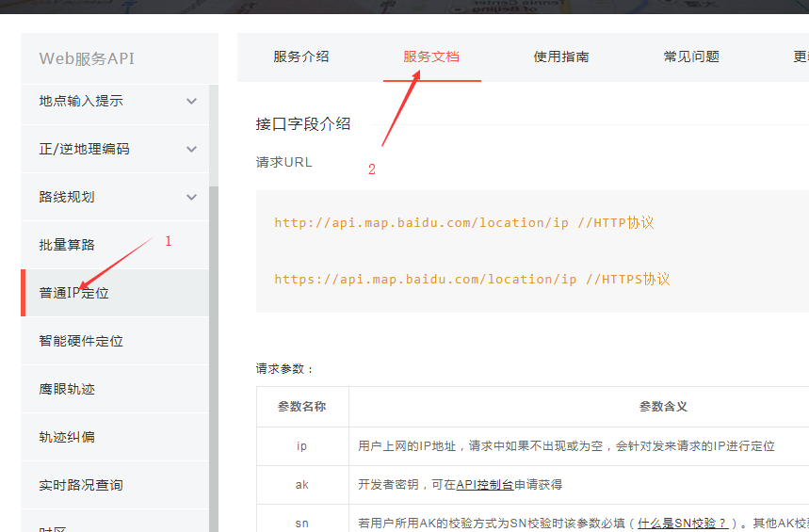Screen dimensions: 809x532
Task: Click the 用户上网的IP地址 description cell
Action: tap(566, 446)
